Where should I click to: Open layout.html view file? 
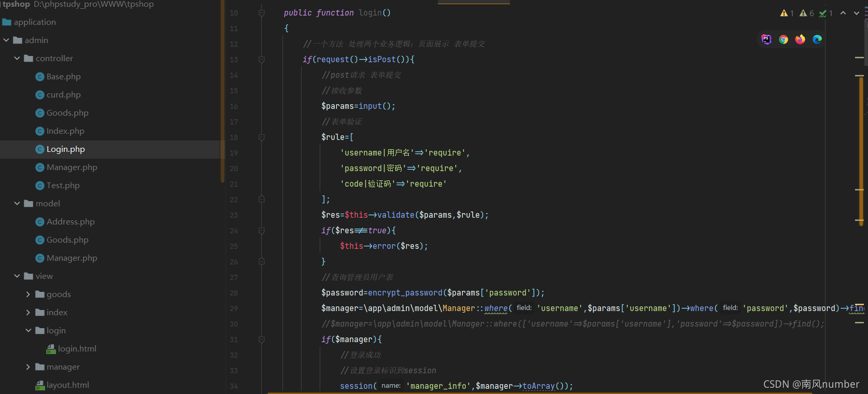[x=68, y=385]
